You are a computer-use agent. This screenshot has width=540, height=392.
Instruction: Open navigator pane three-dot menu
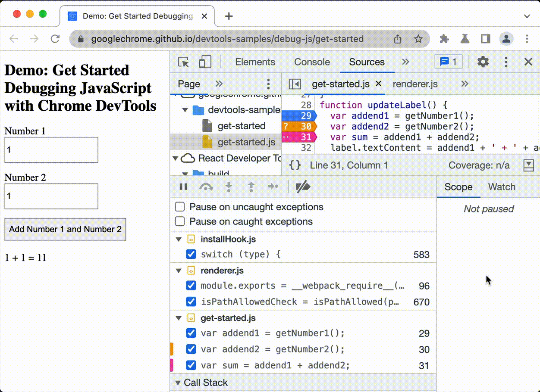(x=268, y=84)
